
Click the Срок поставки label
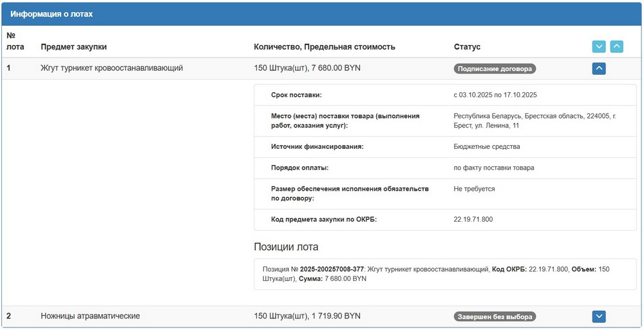(x=296, y=95)
